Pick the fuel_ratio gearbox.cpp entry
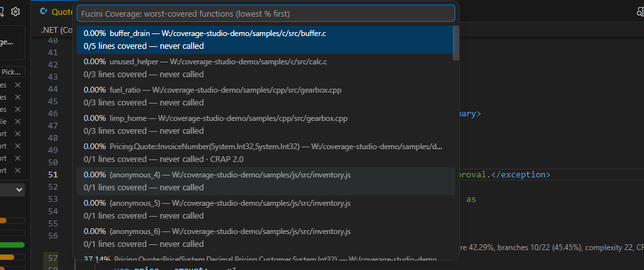This screenshot has width=644, height=270. pyautogui.click(x=266, y=96)
